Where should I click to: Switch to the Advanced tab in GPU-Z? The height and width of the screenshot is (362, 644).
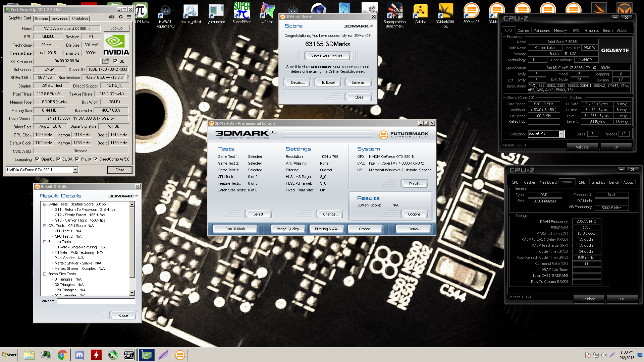(x=60, y=19)
